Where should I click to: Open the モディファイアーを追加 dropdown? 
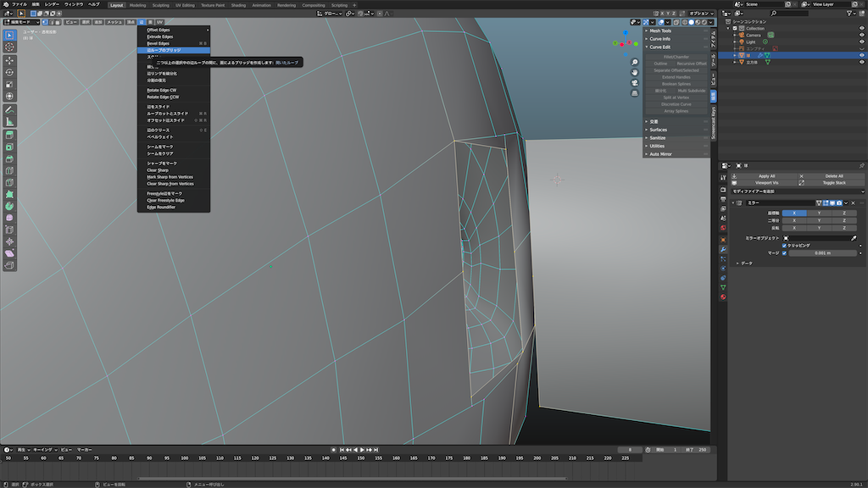tap(797, 191)
